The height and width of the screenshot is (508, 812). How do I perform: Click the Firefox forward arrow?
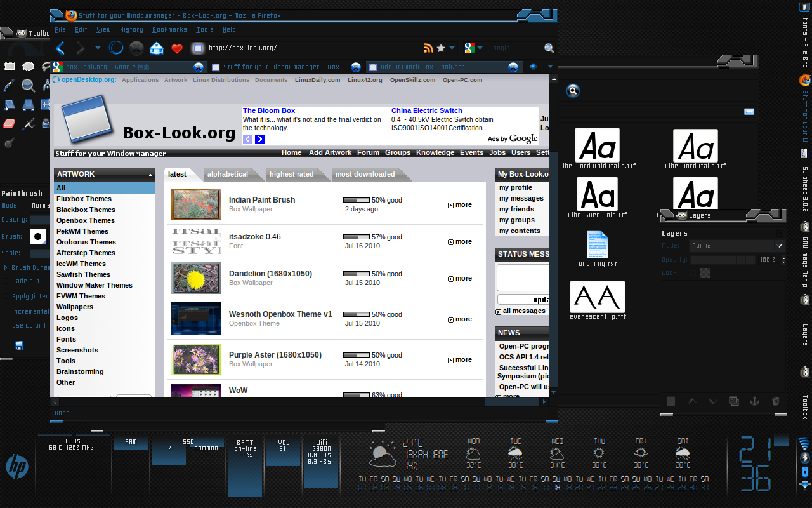pos(81,48)
